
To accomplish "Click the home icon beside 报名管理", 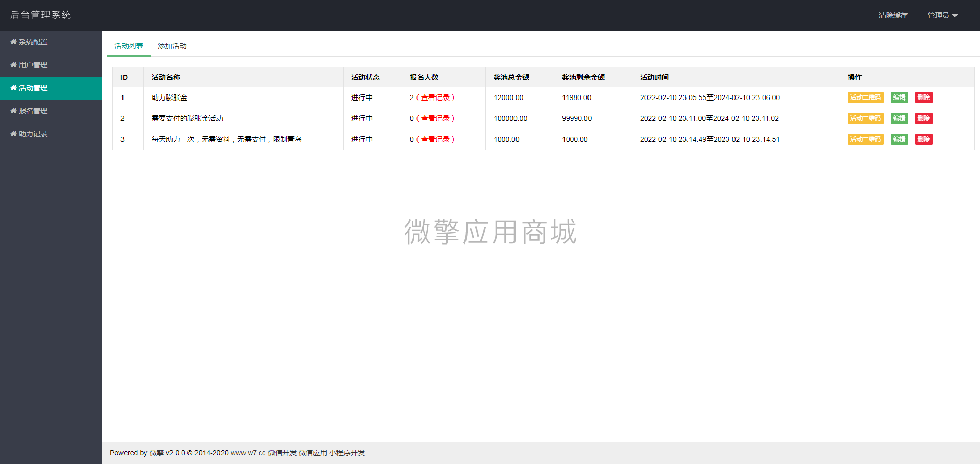I will pyautogui.click(x=13, y=111).
